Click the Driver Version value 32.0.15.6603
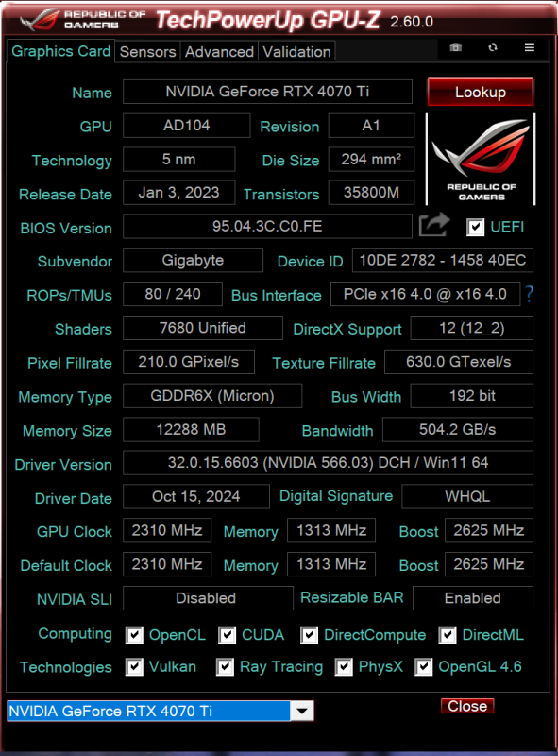The image size is (558, 756). click(329, 463)
